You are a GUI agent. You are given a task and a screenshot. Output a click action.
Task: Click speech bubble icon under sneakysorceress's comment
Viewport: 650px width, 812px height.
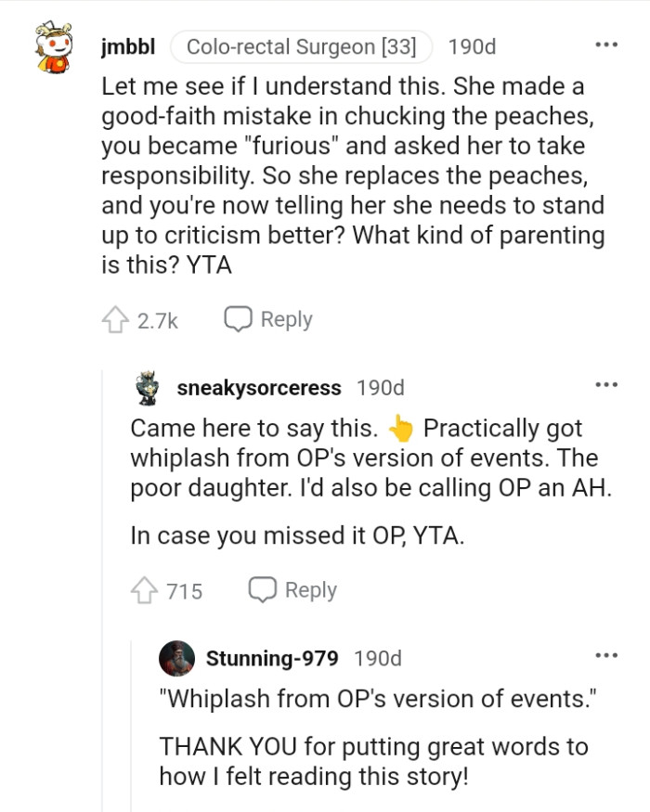pyautogui.click(x=263, y=590)
